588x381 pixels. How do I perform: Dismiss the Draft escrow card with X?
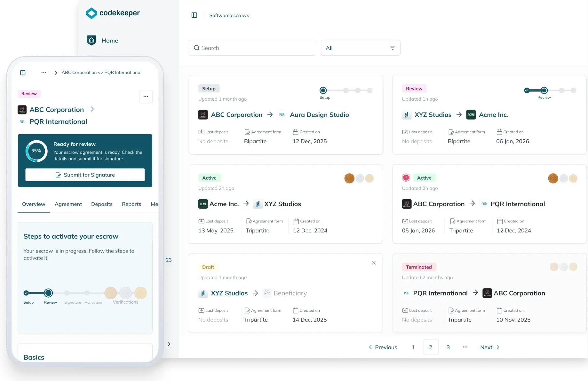pyautogui.click(x=373, y=263)
